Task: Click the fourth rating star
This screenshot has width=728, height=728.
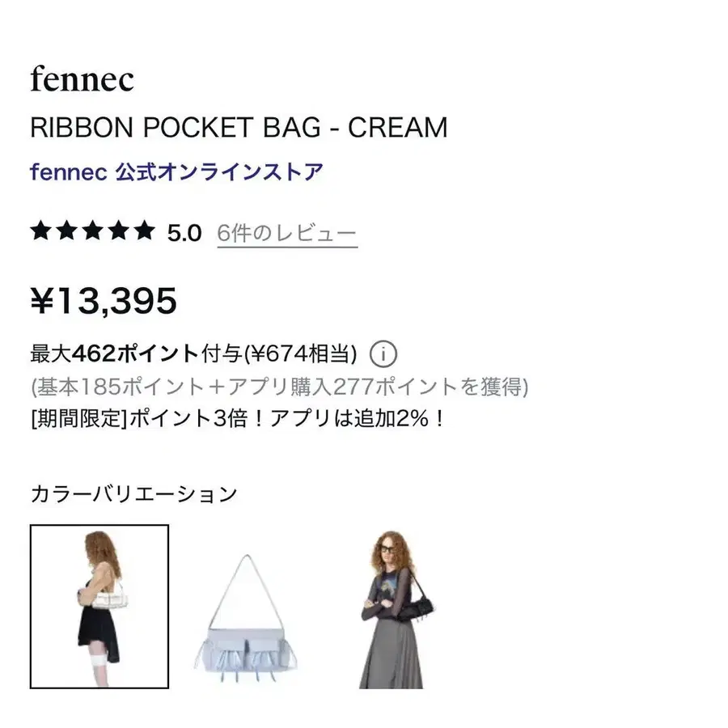Action: pyautogui.click(x=118, y=231)
